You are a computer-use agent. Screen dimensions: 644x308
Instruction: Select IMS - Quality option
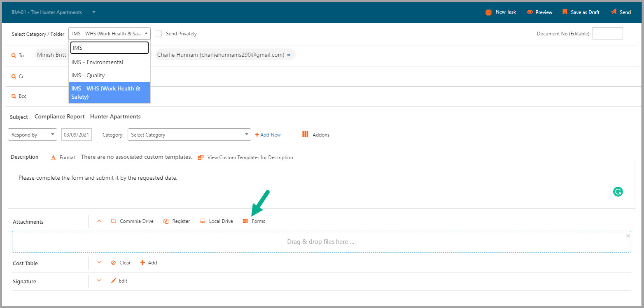[110, 75]
